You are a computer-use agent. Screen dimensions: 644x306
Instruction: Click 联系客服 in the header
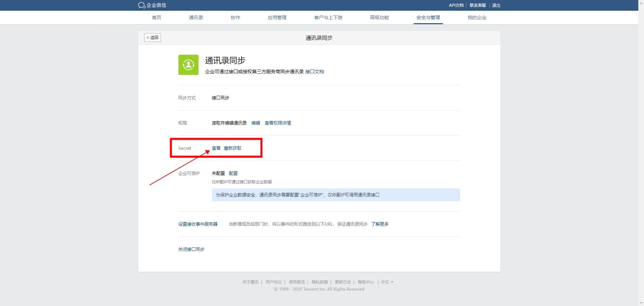pyautogui.click(x=478, y=5)
